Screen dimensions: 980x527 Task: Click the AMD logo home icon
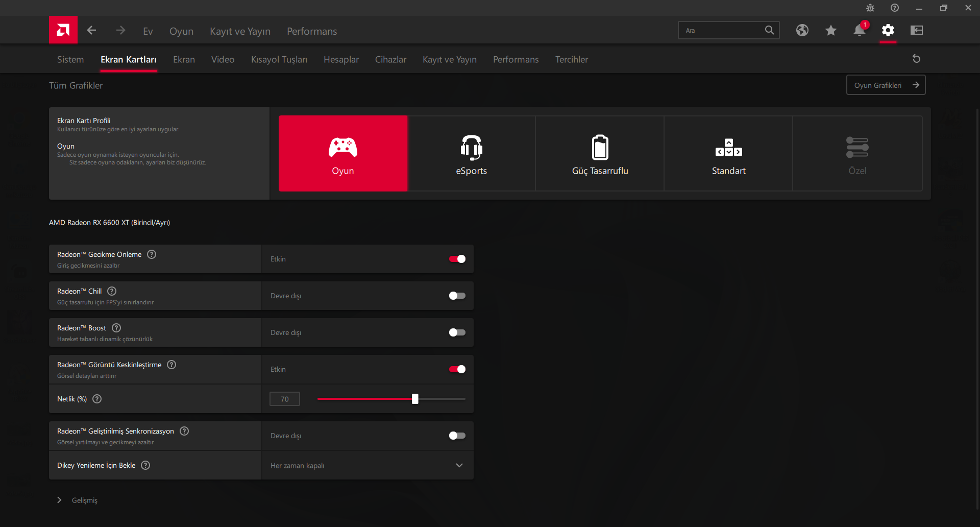click(x=63, y=30)
